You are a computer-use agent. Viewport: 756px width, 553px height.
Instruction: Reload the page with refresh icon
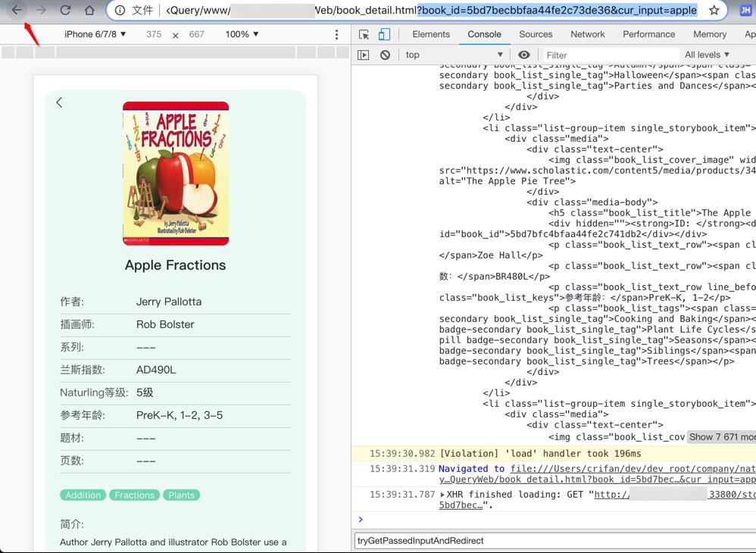65,11
